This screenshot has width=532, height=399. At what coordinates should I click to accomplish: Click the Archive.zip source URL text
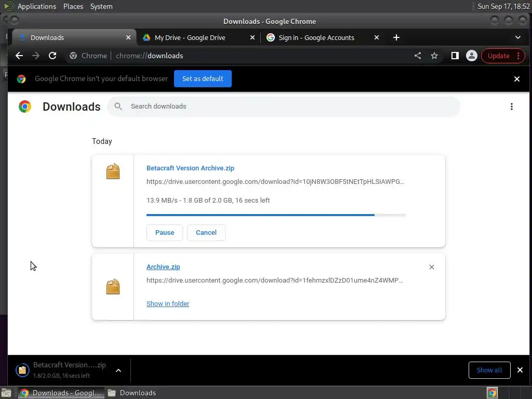point(275,281)
